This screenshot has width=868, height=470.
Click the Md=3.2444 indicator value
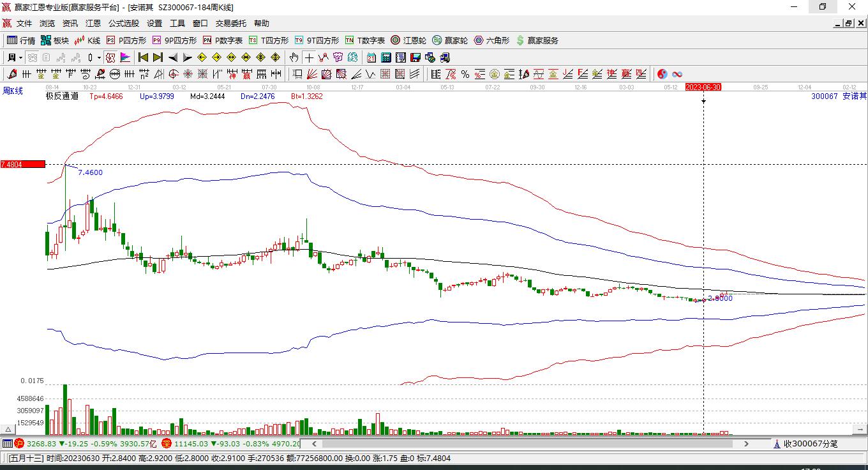(x=207, y=96)
